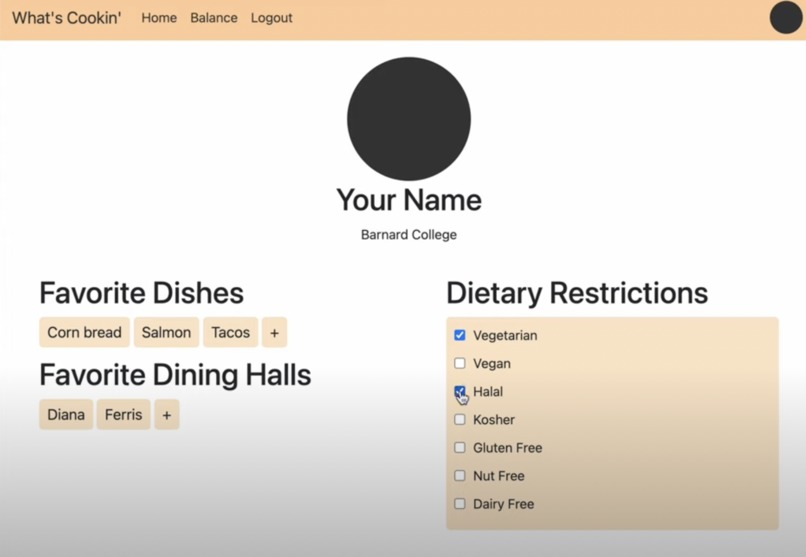Select the Diana dining hall tag

66,415
